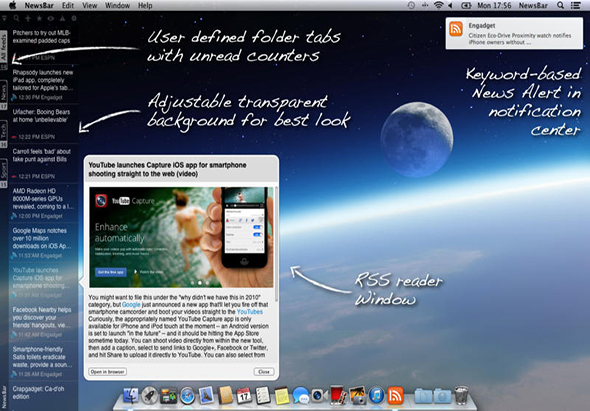Switch to the Tech folder tab
Viewport: 590px width, 411px height.
click(4, 134)
